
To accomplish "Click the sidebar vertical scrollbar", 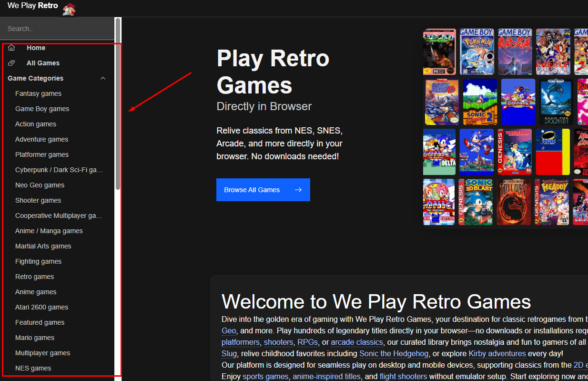I will tap(118, 104).
